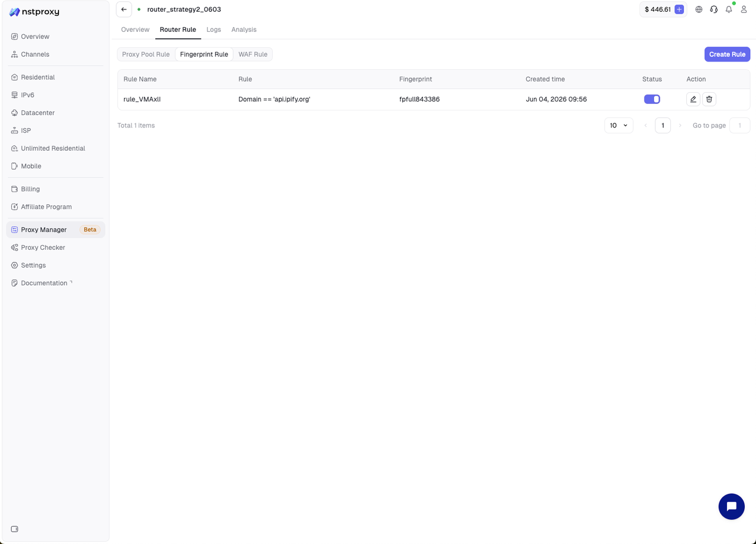Viewport: 756px width, 544px height.
Task: Click the Billing sidebar icon
Action: pyautogui.click(x=15, y=189)
